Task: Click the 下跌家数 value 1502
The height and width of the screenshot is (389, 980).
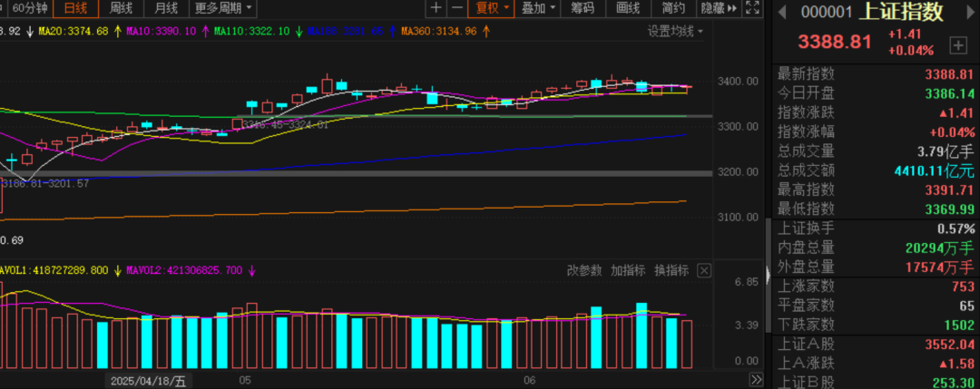Action: point(959,325)
